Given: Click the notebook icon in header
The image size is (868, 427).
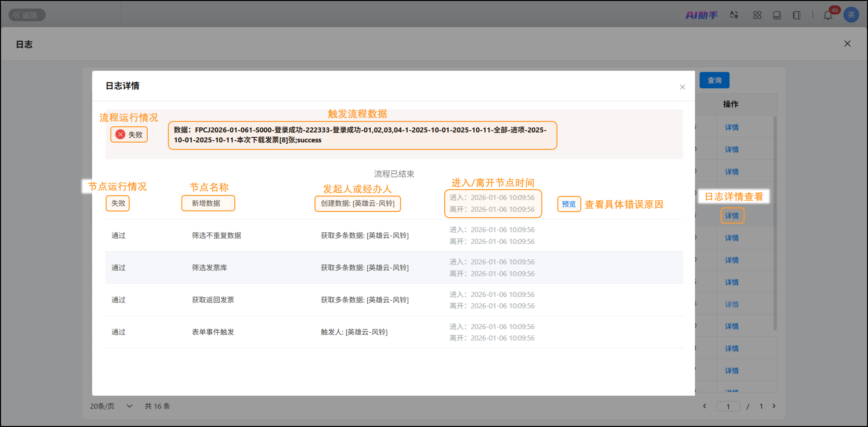Looking at the screenshot, I should (796, 15).
